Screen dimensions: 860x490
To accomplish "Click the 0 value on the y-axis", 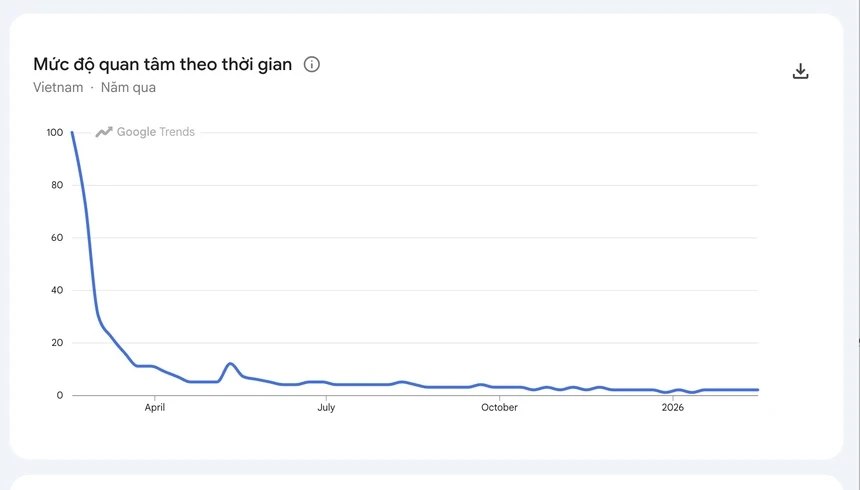I will coord(59,395).
